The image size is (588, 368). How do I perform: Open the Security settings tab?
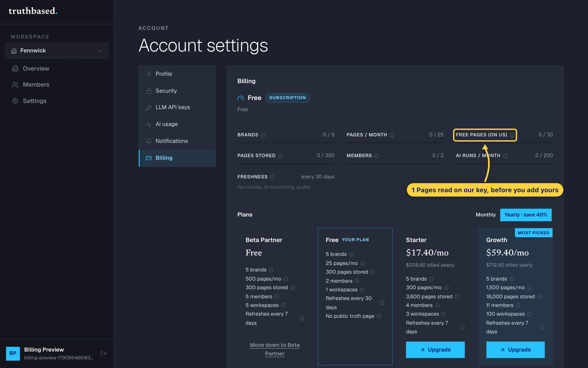tap(177, 91)
